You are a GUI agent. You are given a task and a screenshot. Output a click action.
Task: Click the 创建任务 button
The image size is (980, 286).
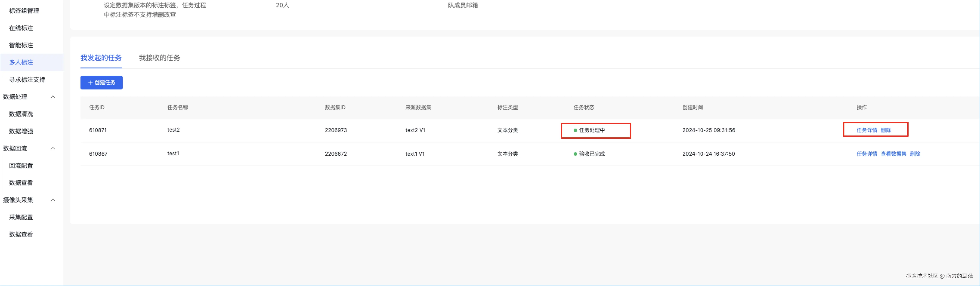click(x=101, y=83)
